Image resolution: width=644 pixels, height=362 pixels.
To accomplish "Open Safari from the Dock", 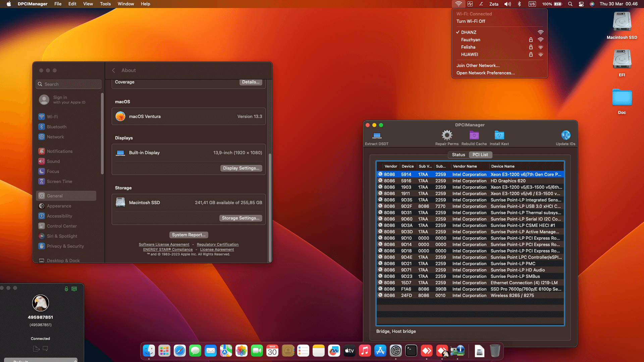I will coord(179,351).
